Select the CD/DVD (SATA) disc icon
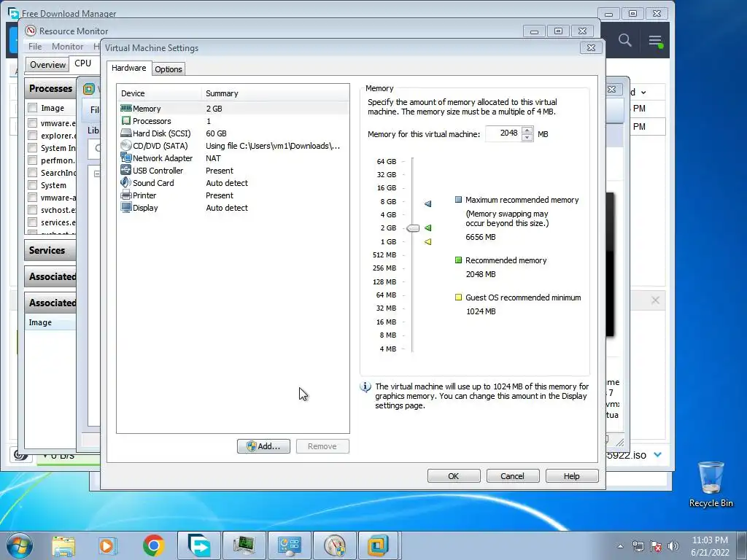 [125, 145]
